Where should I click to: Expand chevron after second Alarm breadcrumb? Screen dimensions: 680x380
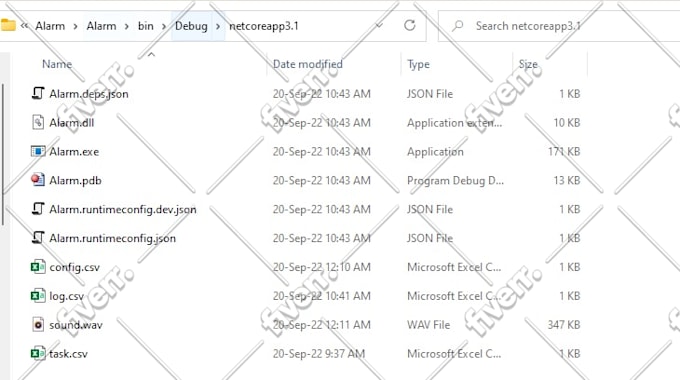click(x=127, y=26)
